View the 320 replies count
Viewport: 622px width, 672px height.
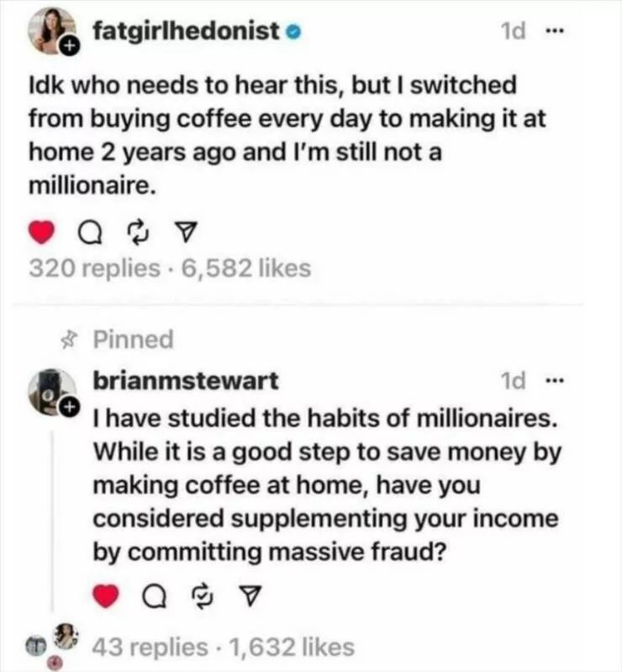tap(93, 269)
